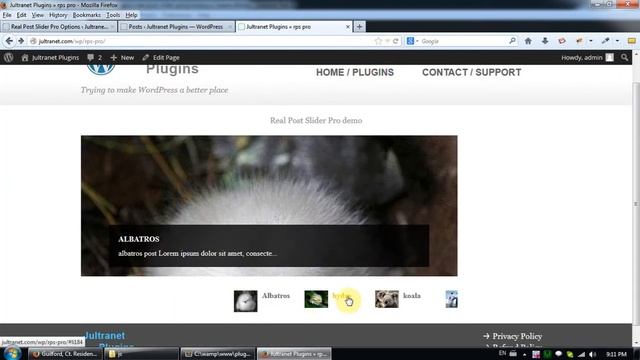Go to HOME / PLUGINS navigation link
Viewport: 640px width, 360px height.
coord(355,72)
